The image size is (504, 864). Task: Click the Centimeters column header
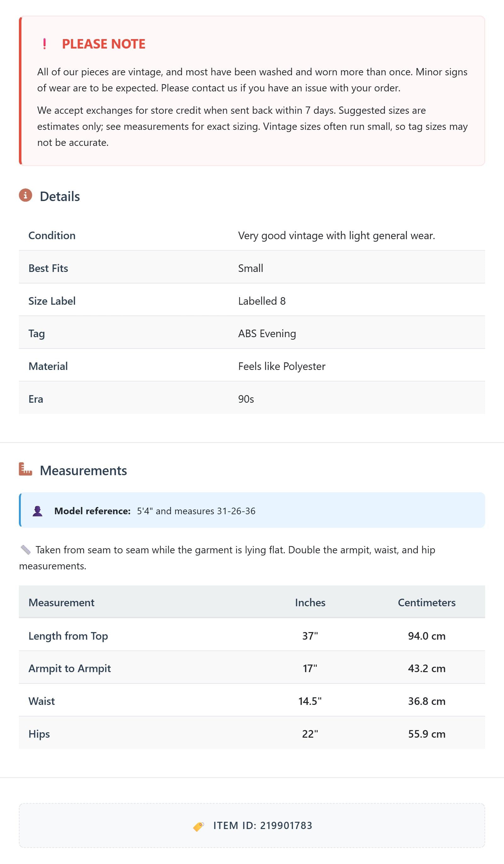tap(427, 602)
